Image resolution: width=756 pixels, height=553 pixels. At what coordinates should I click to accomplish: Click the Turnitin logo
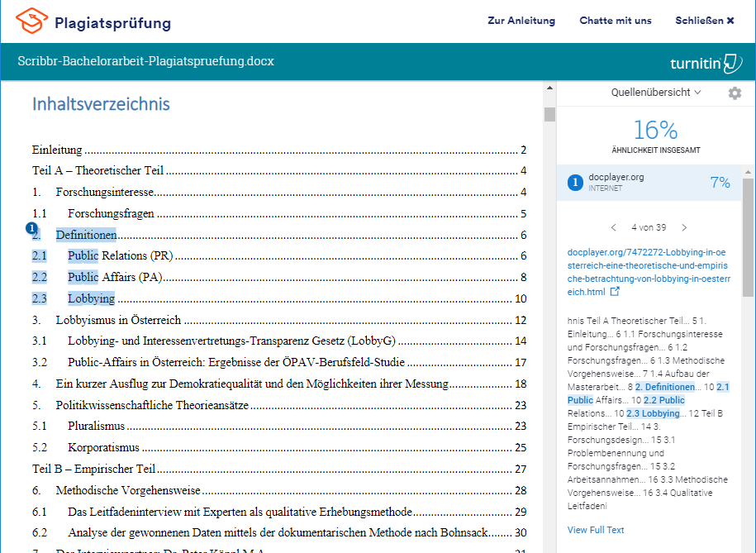point(706,63)
